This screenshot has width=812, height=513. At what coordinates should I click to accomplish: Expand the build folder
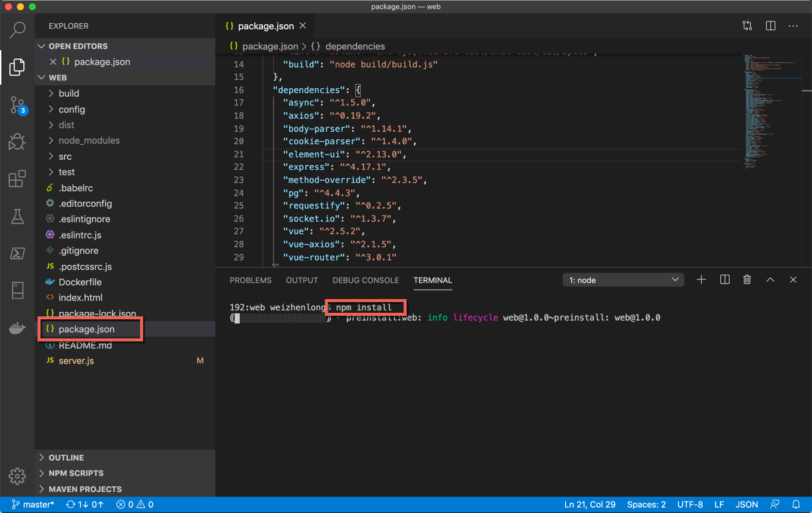(x=125, y=93)
